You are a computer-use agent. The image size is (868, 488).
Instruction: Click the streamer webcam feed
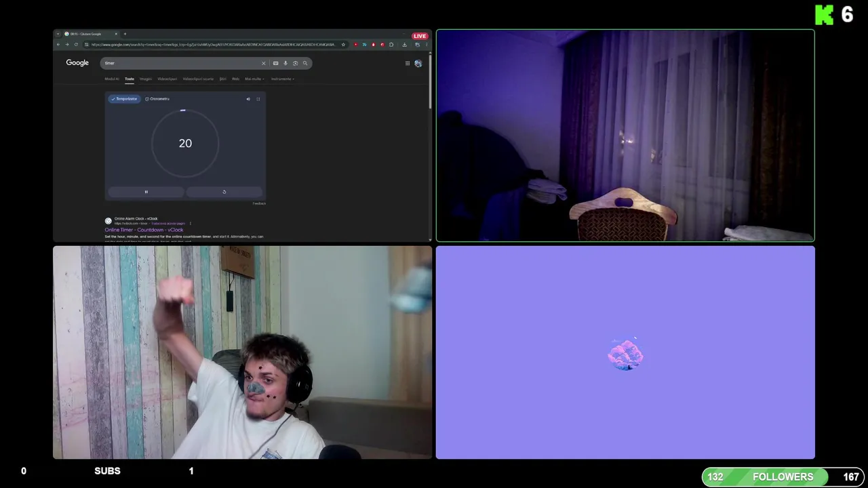click(242, 352)
